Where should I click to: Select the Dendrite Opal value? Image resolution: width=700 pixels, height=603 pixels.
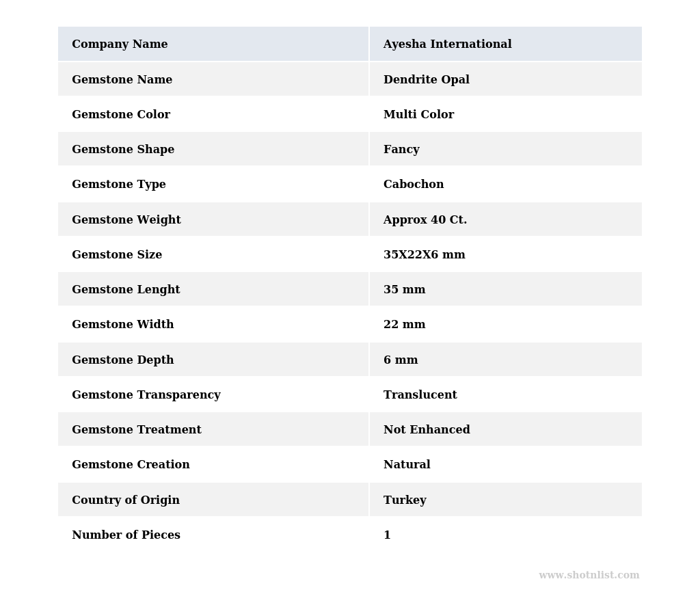(x=426, y=80)
